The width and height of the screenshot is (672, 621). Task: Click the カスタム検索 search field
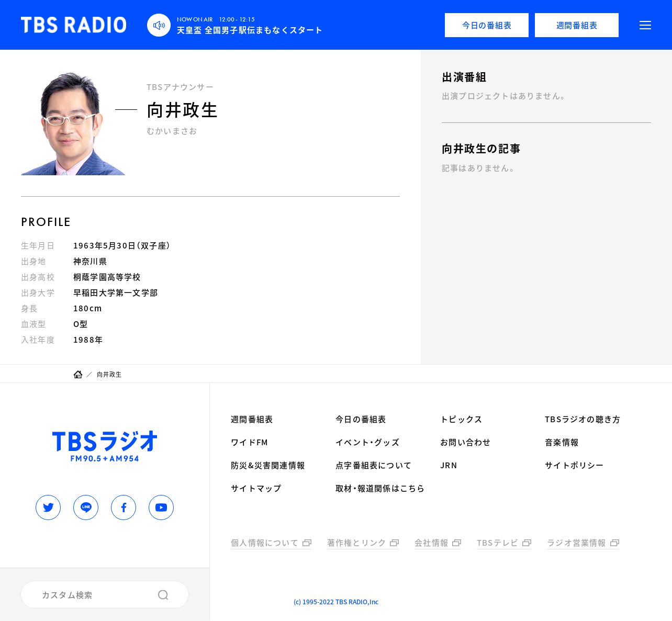(x=94, y=595)
